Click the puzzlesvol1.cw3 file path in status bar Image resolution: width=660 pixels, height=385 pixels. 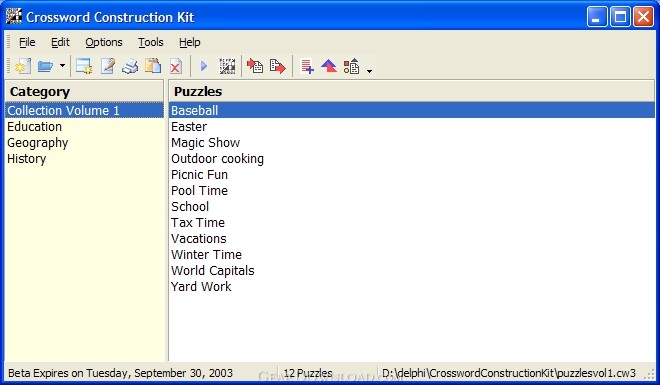click(x=509, y=373)
